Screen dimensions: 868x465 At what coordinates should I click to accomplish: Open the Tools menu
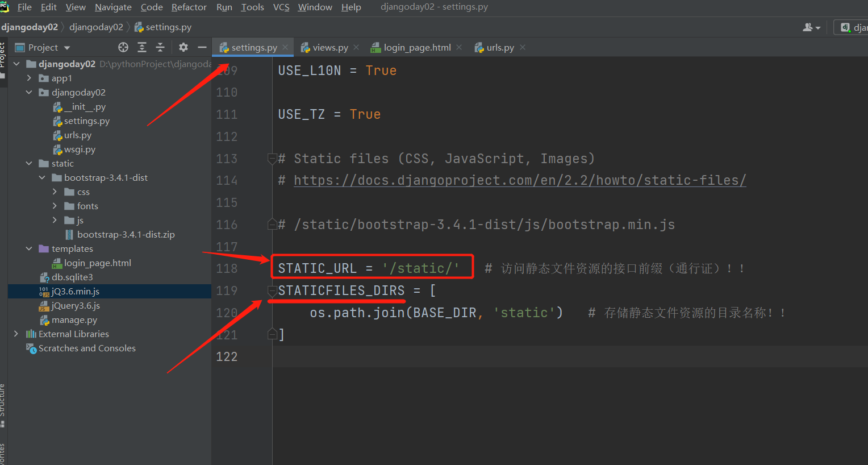(252, 7)
